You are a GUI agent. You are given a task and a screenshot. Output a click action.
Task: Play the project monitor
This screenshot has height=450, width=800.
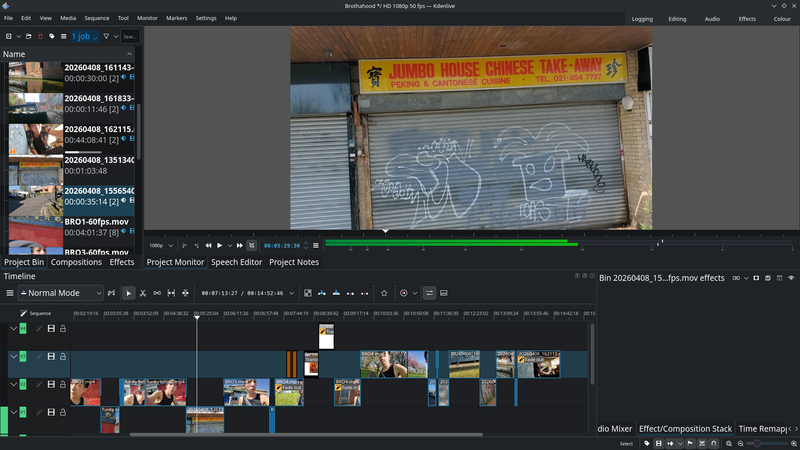pyautogui.click(x=220, y=246)
